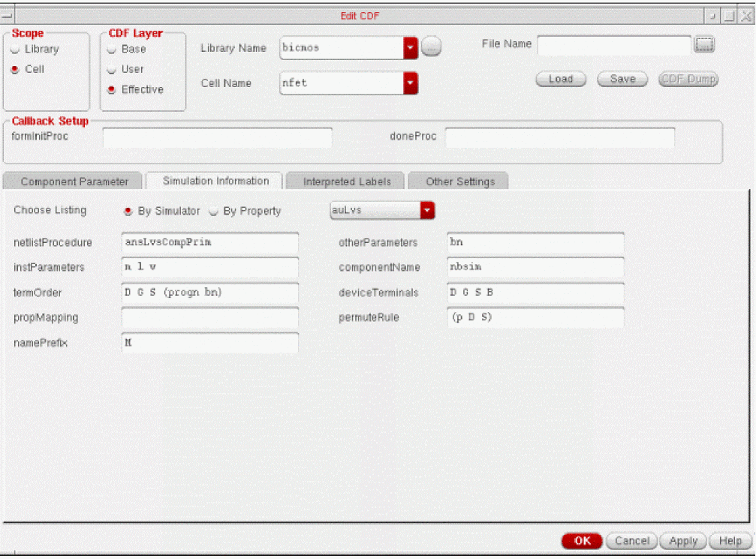Viewport: 756px width, 559px height.
Task: Open the auLvs simulator dropdown
Action: tap(427, 210)
